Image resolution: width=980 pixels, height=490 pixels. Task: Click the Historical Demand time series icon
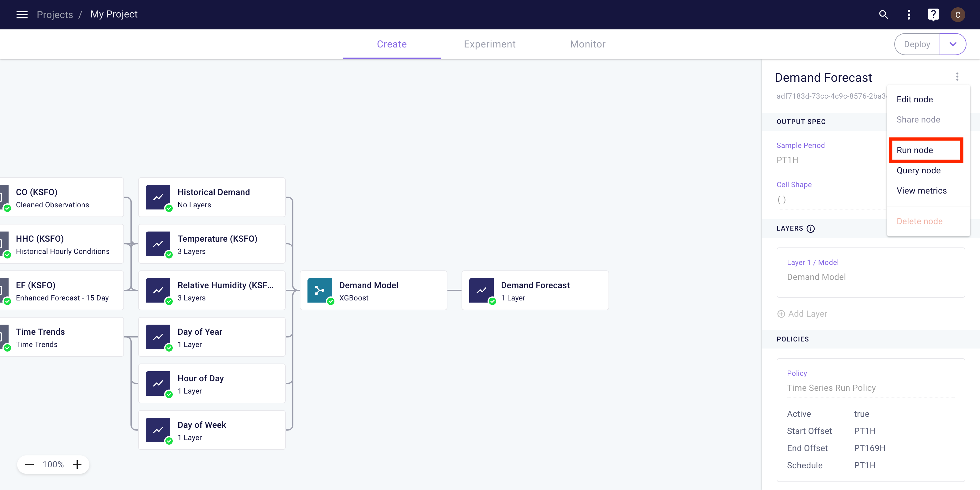[x=158, y=197]
